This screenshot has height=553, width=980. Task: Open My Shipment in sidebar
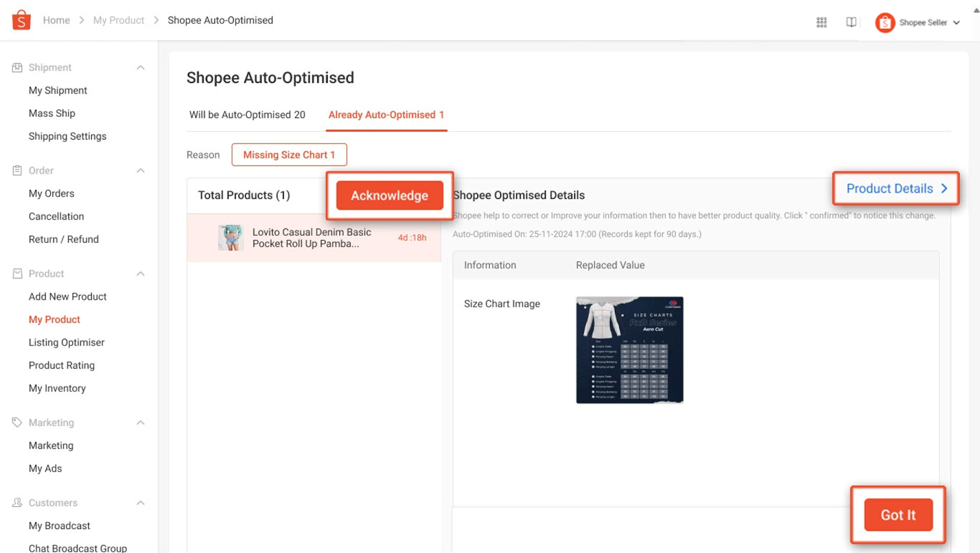pos(58,90)
